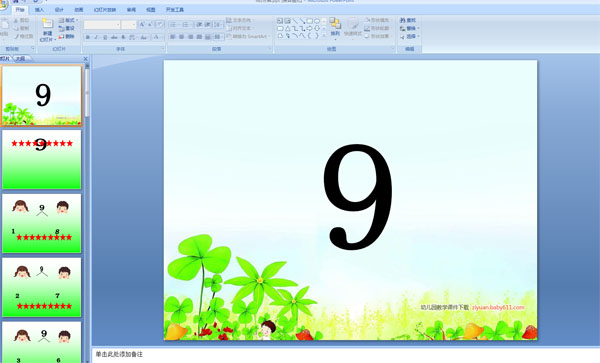Image resolution: width=600 pixels, height=363 pixels.
Task: Toggle Underline formatting
Action: pyautogui.click(x=105, y=37)
